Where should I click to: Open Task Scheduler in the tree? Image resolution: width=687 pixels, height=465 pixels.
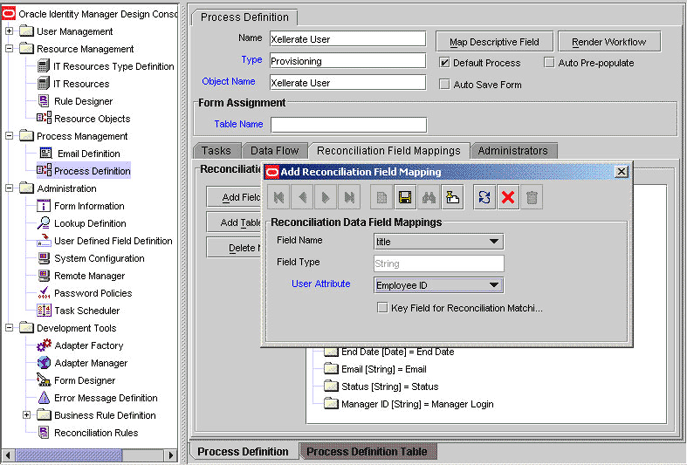click(78, 311)
